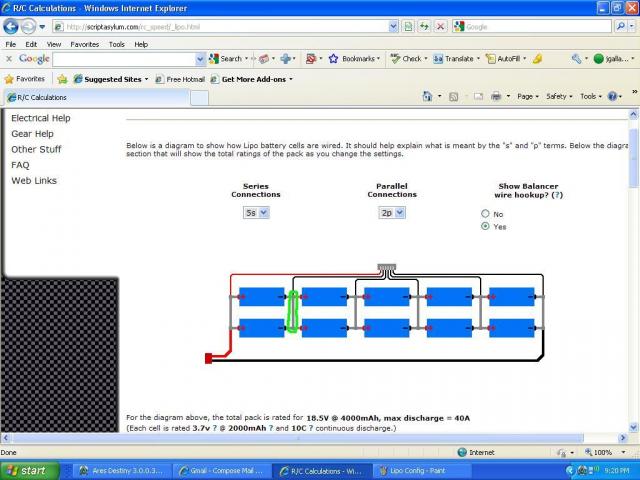Open Google toolbar Bookmarks
Image resolution: width=640 pixels, height=480 pixels.
[352, 59]
